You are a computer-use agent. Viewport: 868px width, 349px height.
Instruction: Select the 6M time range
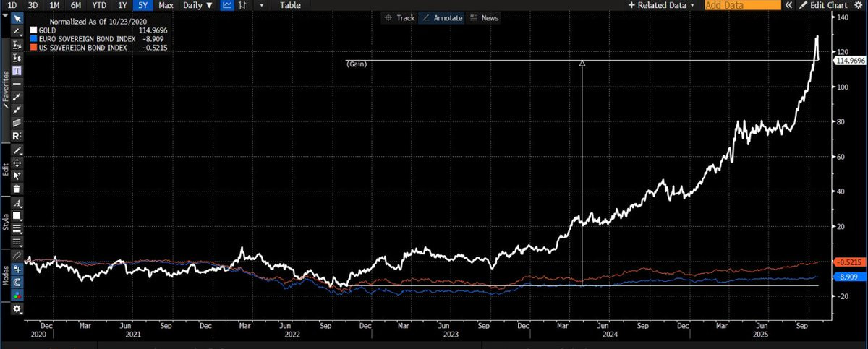coord(76,5)
